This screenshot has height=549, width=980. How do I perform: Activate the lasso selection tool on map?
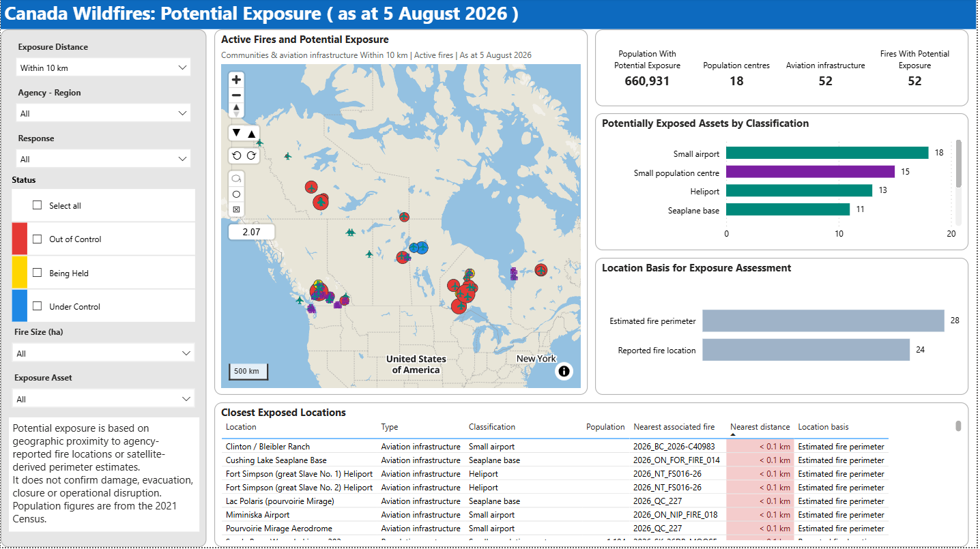[x=237, y=179]
